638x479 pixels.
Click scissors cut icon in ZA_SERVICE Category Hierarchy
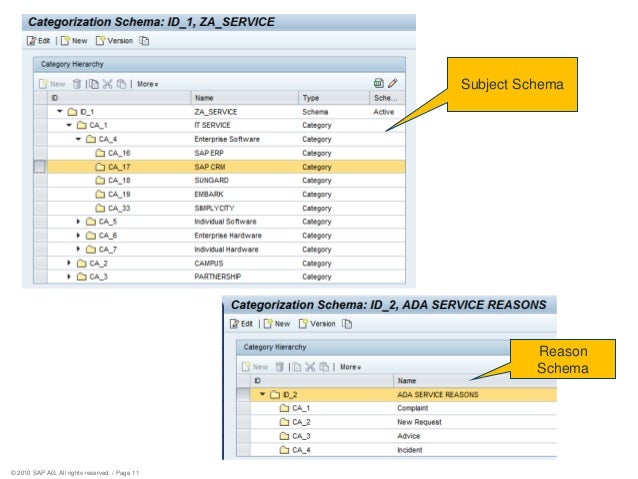click(107, 84)
